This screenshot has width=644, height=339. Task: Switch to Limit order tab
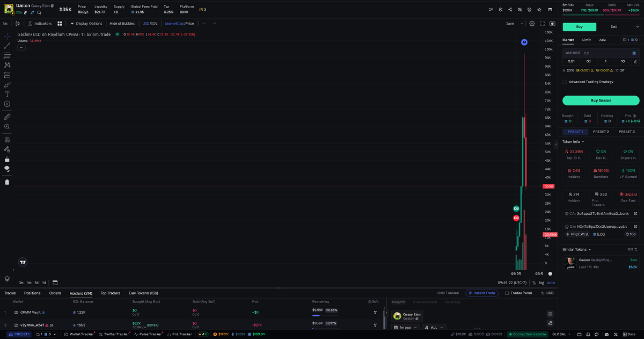coord(587,40)
